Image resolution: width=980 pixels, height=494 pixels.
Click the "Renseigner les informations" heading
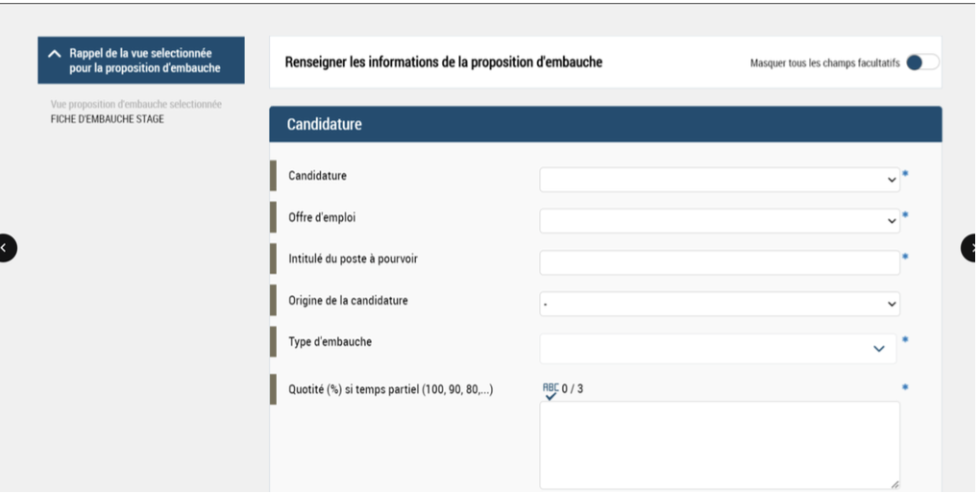click(444, 62)
